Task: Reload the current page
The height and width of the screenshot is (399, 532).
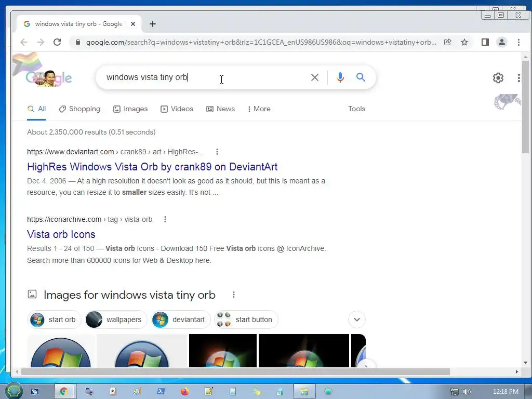Action: pyautogui.click(x=57, y=42)
